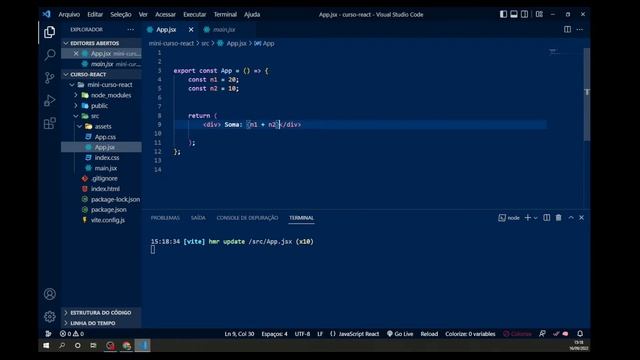Split the editor to the right
The height and width of the screenshot is (360, 640).
[567, 29]
